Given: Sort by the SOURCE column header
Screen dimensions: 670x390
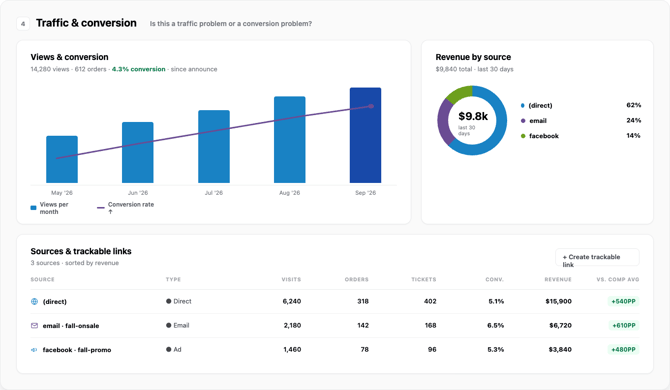Looking at the screenshot, I should tap(42, 279).
